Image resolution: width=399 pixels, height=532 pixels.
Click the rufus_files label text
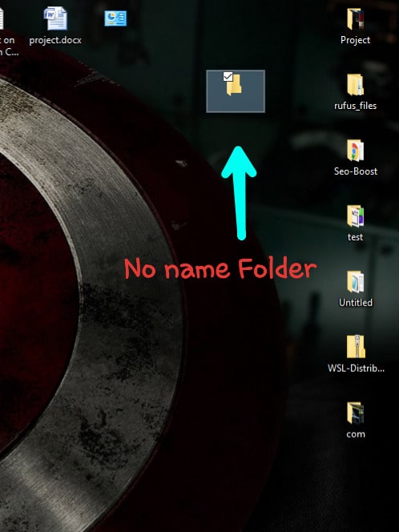click(x=355, y=106)
